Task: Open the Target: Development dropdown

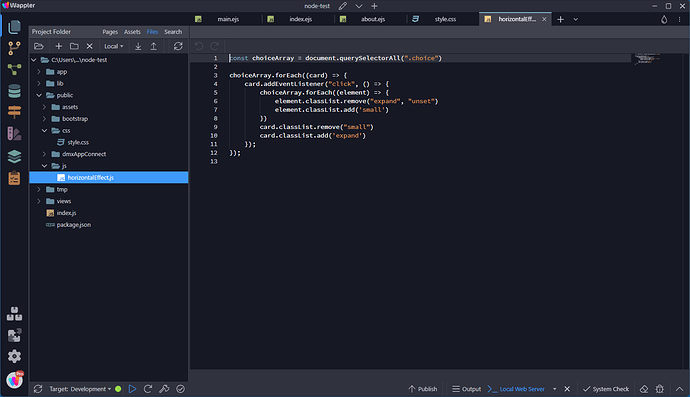Action: (80, 389)
